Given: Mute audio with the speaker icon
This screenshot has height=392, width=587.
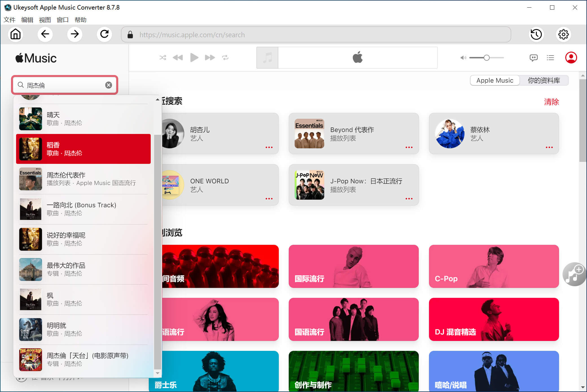Looking at the screenshot, I should point(463,58).
